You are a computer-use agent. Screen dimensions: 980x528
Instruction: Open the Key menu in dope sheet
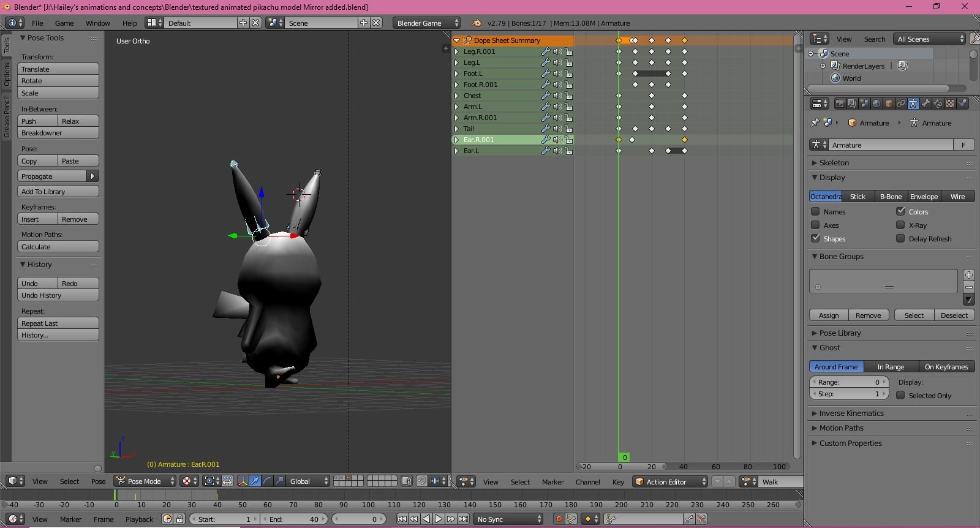[618, 482]
